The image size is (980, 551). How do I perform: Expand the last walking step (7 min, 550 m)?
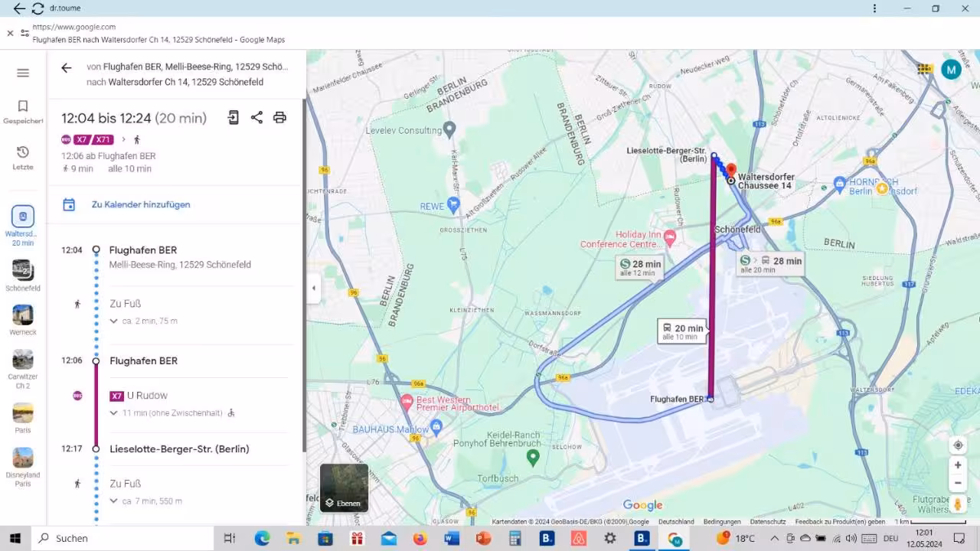(x=146, y=501)
